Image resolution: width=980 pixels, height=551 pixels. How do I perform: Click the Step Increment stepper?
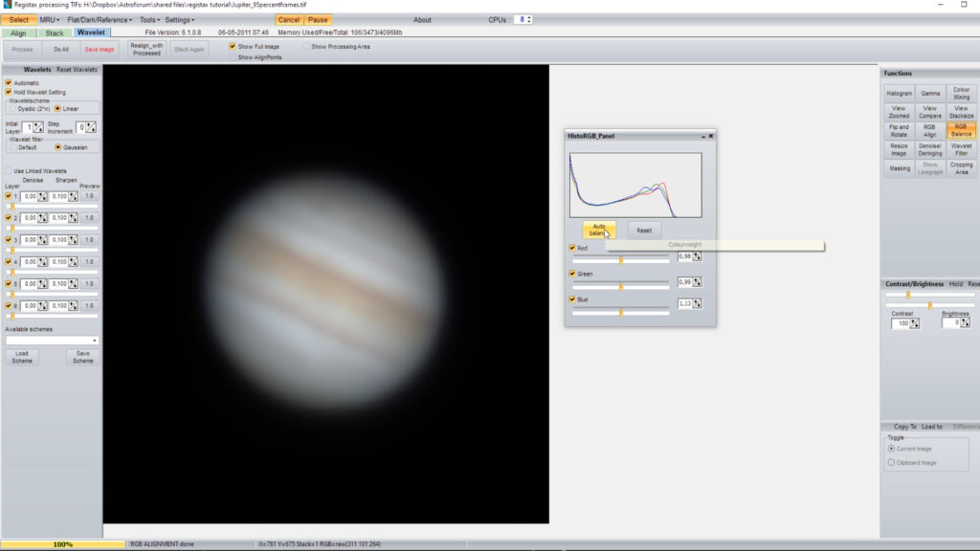coord(91,127)
